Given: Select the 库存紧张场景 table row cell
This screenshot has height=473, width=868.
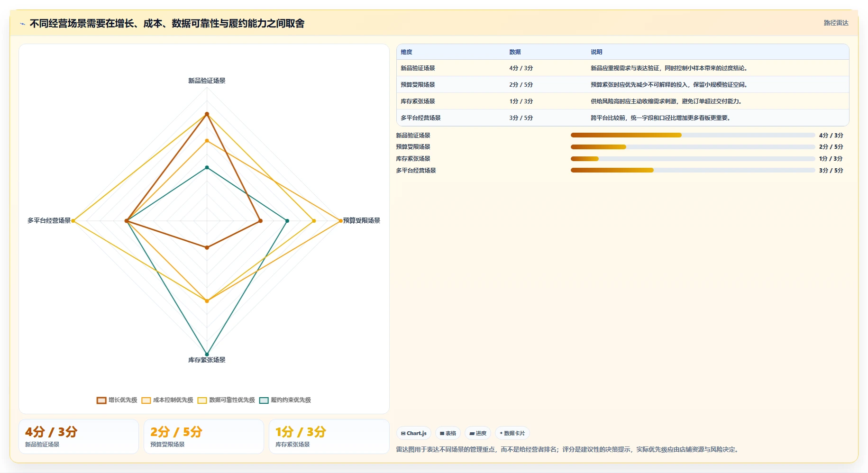Looking at the screenshot, I should 418,101.
